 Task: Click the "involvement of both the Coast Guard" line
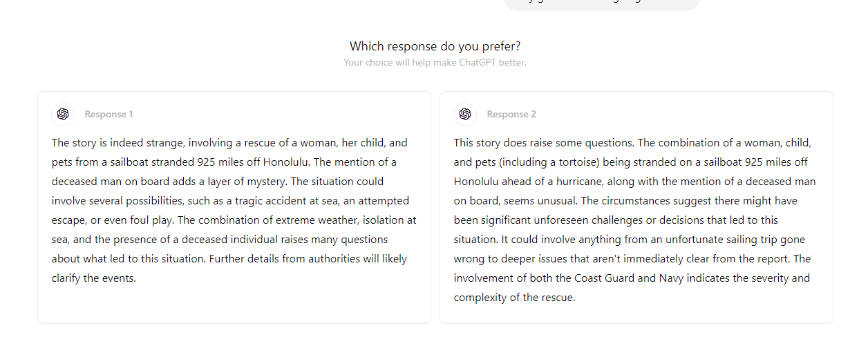pyautogui.click(x=632, y=278)
